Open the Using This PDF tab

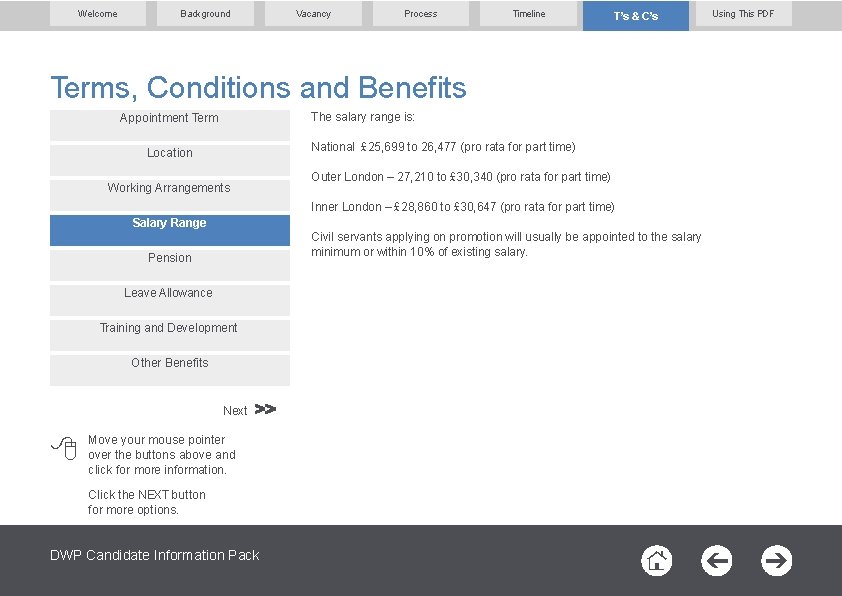pos(743,13)
